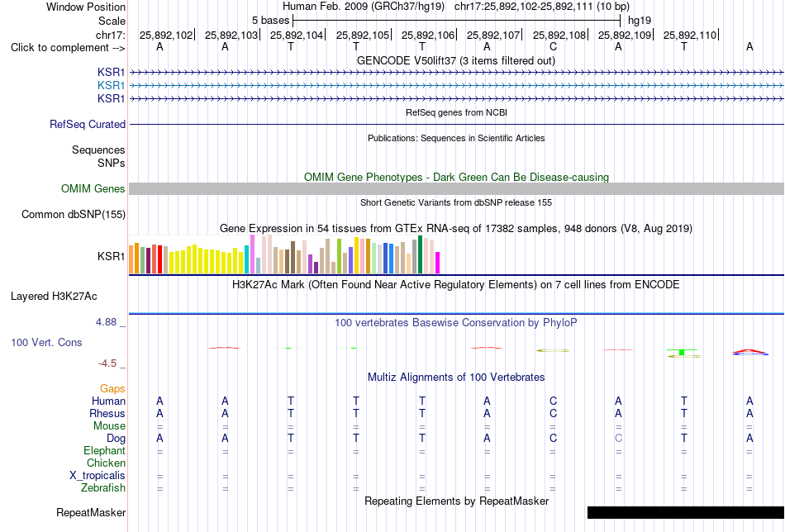The width and height of the screenshot is (785, 532).
Task: Open "Publications: Sequences in Scientific Articles" title
Action: (456, 138)
